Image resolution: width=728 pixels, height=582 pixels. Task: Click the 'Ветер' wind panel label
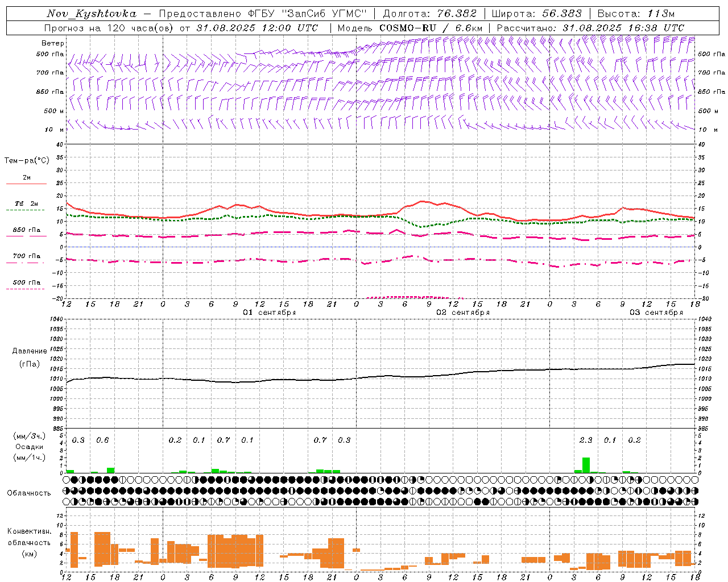point(53,43)
